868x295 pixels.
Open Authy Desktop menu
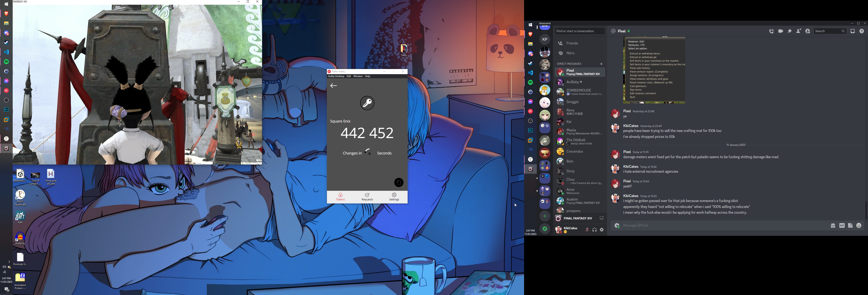click(336, 76)
